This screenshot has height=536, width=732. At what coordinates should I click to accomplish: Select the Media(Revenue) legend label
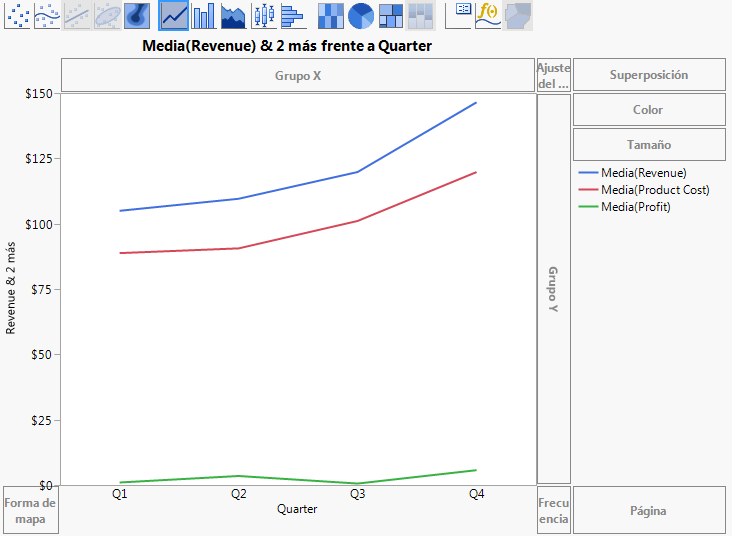point(644,173)
